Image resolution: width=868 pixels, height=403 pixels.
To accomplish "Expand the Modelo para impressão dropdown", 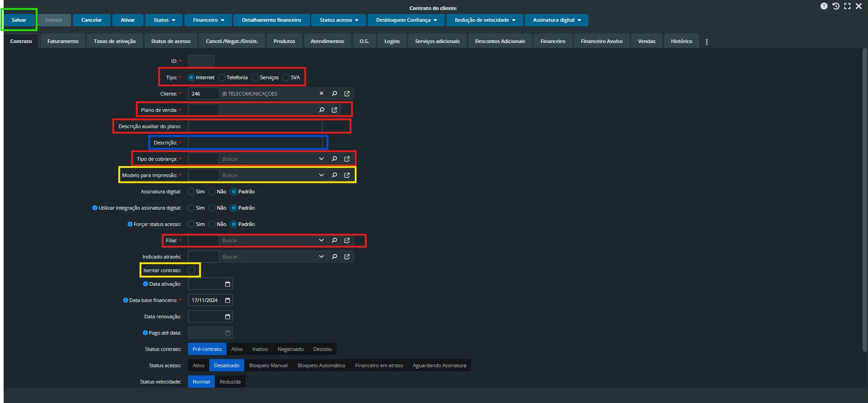I will (321, 175).
